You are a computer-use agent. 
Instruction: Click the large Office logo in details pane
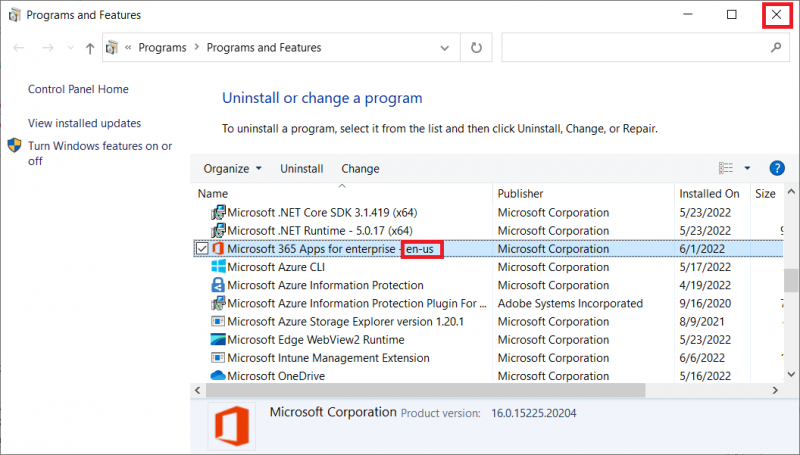[232, 425]
